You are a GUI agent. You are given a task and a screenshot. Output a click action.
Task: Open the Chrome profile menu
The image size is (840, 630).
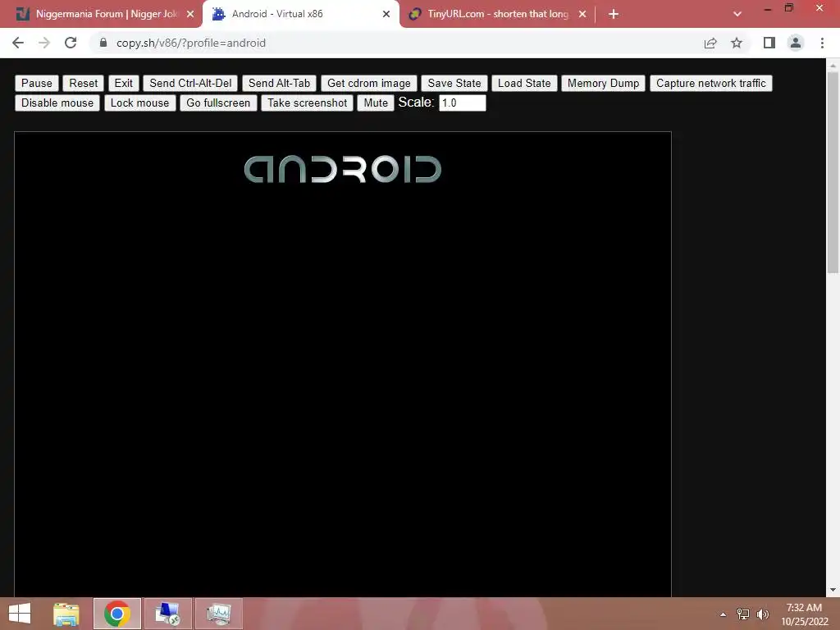click(796, 43)
